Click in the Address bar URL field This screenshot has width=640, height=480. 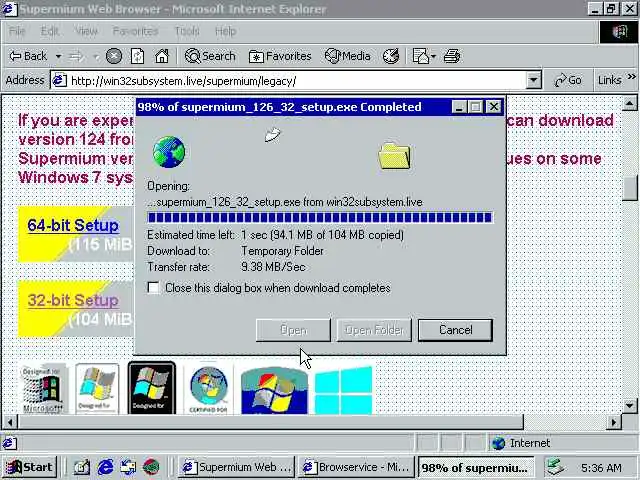296,80
